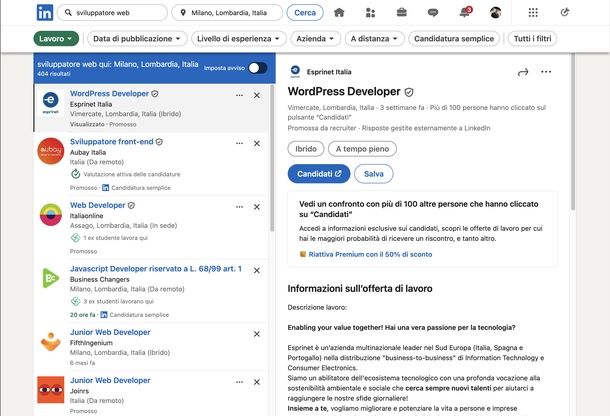Open the FifthIngenium Junior Web Developer job title
This screenshot has width=610, height=416.
(x=110, y=332)
